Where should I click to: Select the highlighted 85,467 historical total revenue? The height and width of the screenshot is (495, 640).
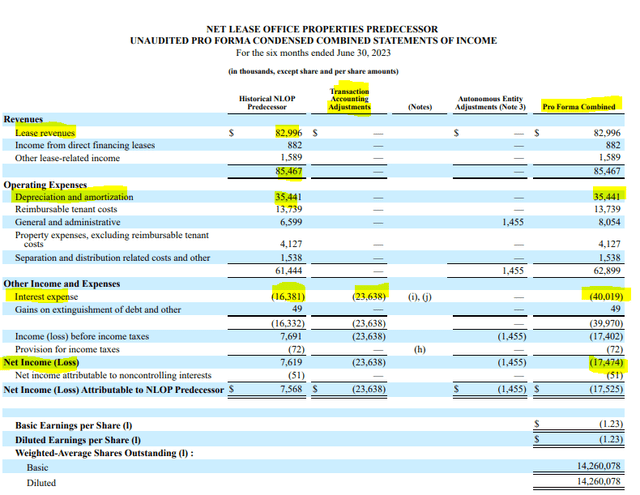pyautogui.click(x=285, y=172)
